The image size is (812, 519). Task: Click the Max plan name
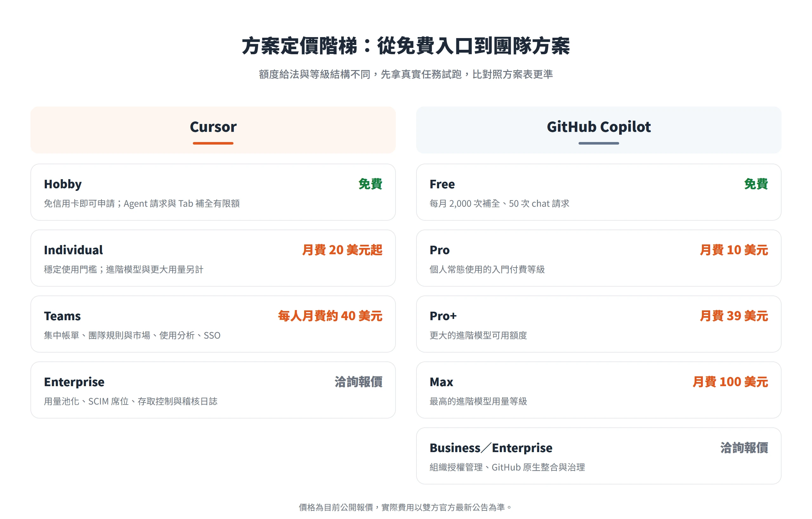tap(441, 382)
